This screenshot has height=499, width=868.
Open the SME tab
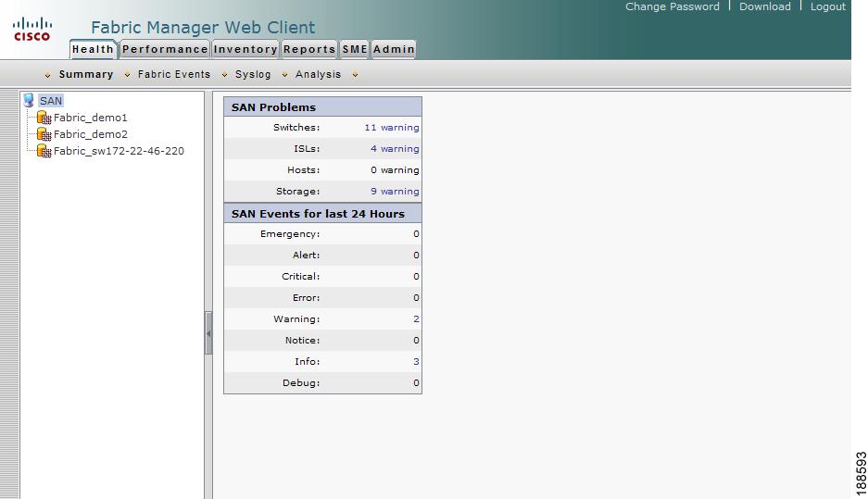[x=355, y=49]
